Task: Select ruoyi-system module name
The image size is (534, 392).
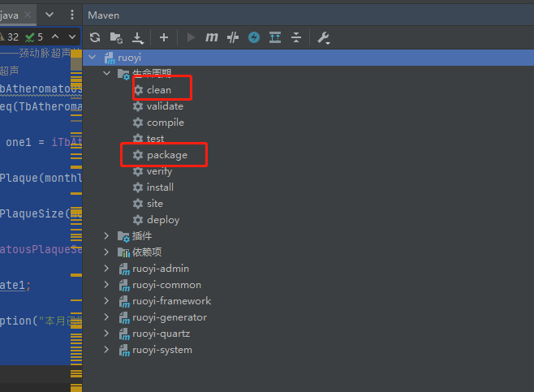Action: click(162, 350)
